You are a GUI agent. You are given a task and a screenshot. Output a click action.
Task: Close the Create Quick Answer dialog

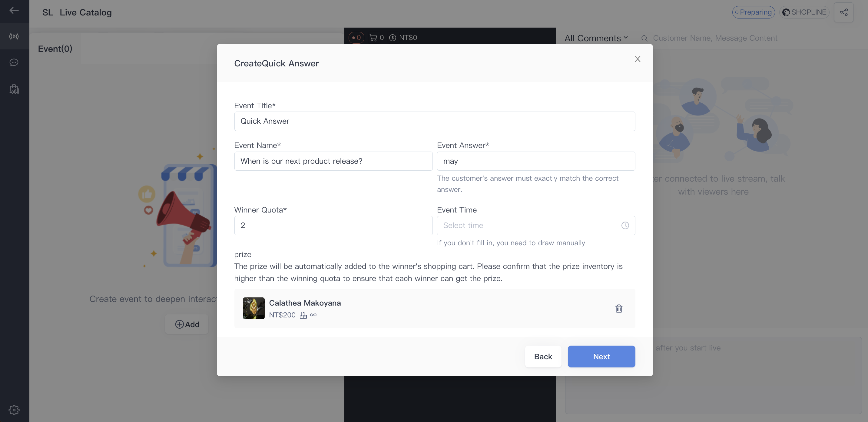pos(637,59)
